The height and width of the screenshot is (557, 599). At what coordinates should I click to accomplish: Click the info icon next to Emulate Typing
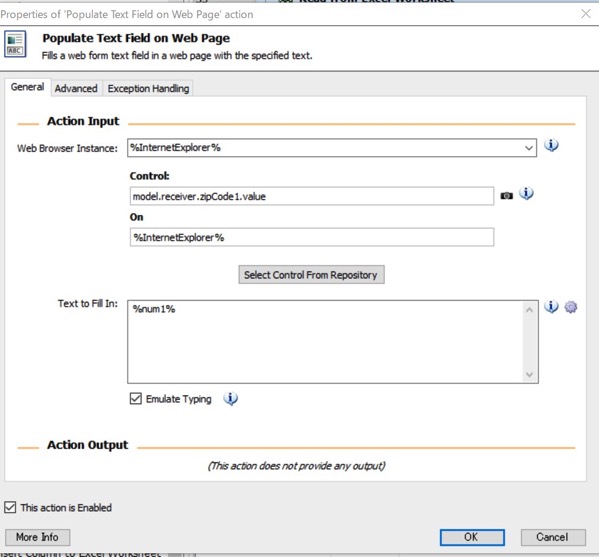point(230,399)
